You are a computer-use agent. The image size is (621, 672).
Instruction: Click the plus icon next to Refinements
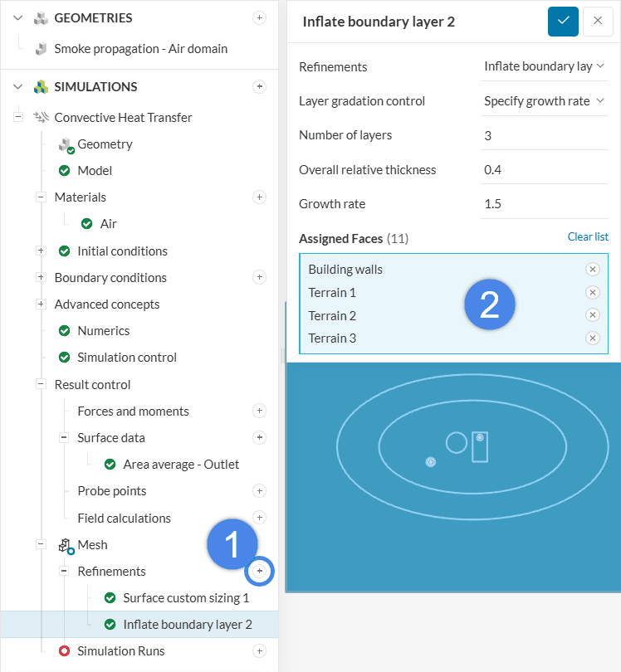click(x=259, y=572)
